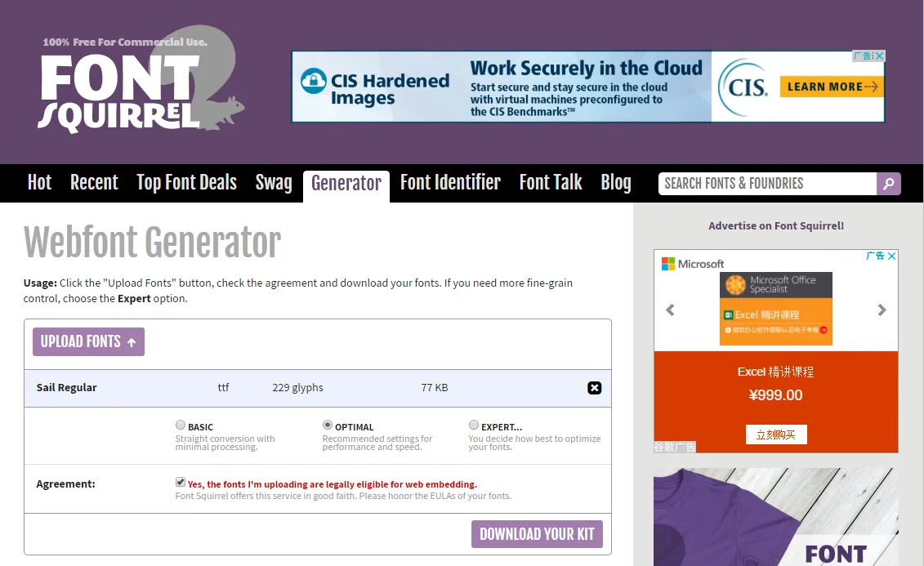This screenshot has height=566, width=924.
Task: Go to Top Font Deals menu
Action: (x=186, y=184)
